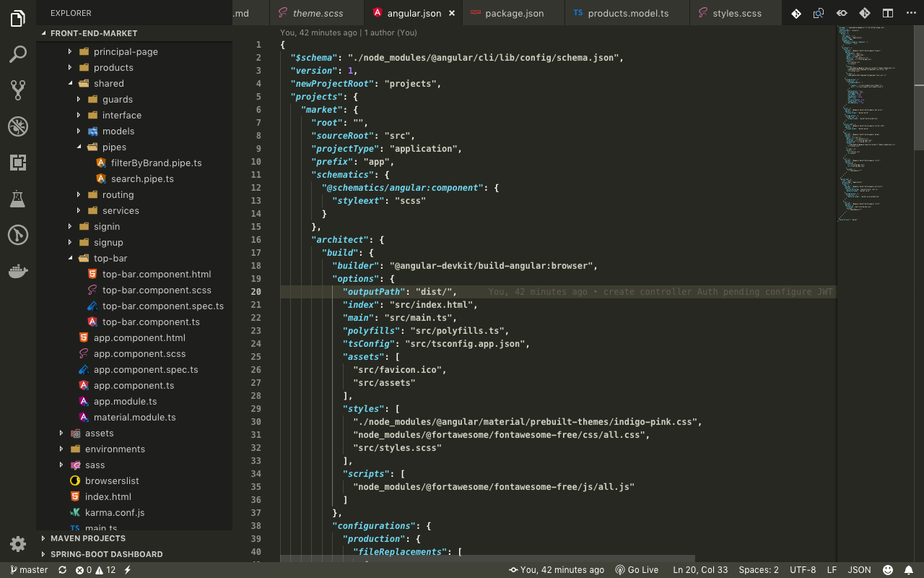Split the editor with the split icon
The height and width of the screenshot is (578, 924).
(x=887, y=12)
